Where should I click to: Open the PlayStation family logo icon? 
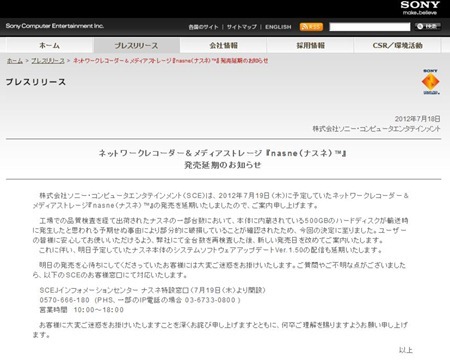pos(431,82)
